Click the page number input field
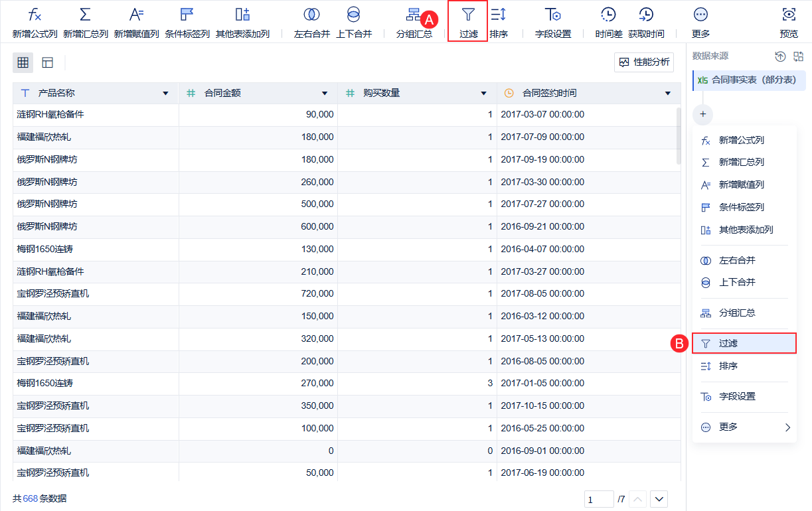The height and width of the screenshot is (511, 812). coord(599,499)
